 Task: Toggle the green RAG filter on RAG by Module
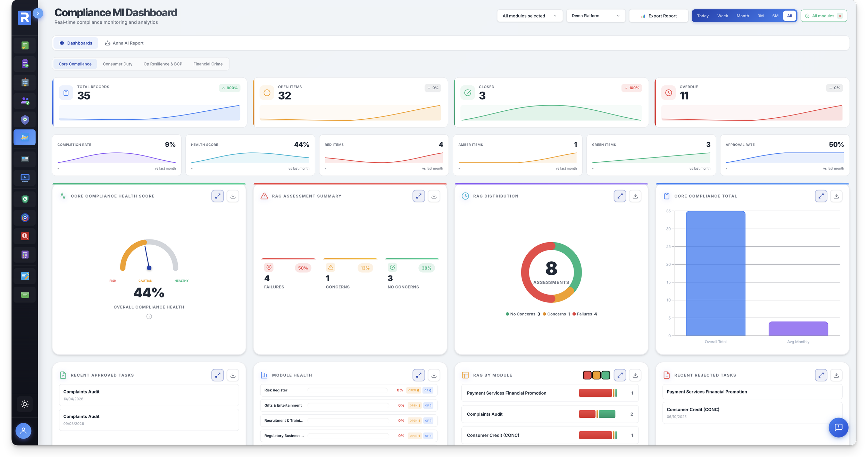(x=606, y=375)
